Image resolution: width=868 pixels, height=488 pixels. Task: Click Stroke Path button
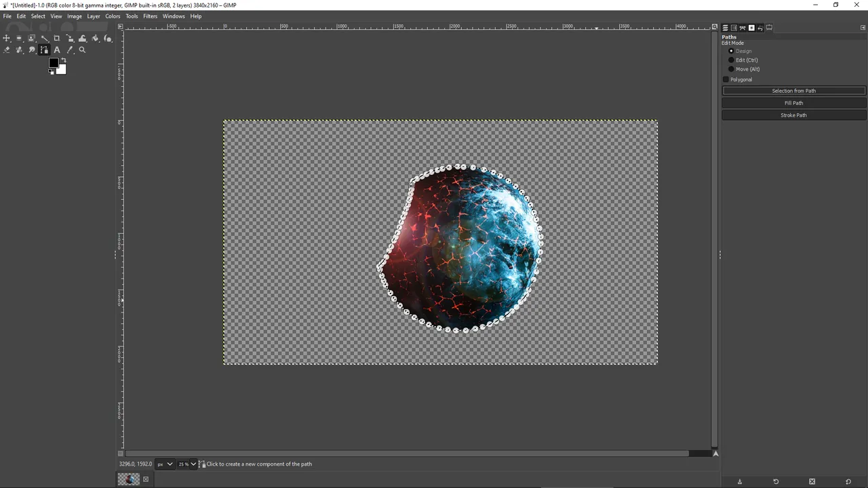point(793,115)
